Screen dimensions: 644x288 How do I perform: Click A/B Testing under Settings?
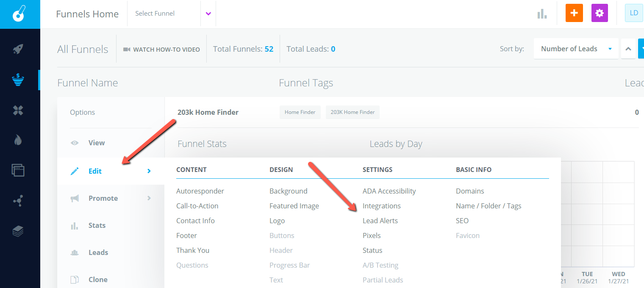pos(380,265)
